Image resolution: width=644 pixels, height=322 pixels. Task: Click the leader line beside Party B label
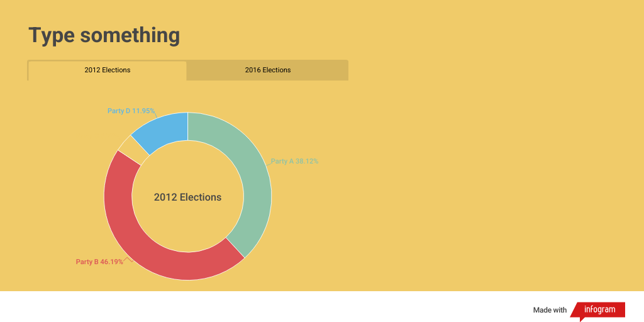[x=128, y=259]
